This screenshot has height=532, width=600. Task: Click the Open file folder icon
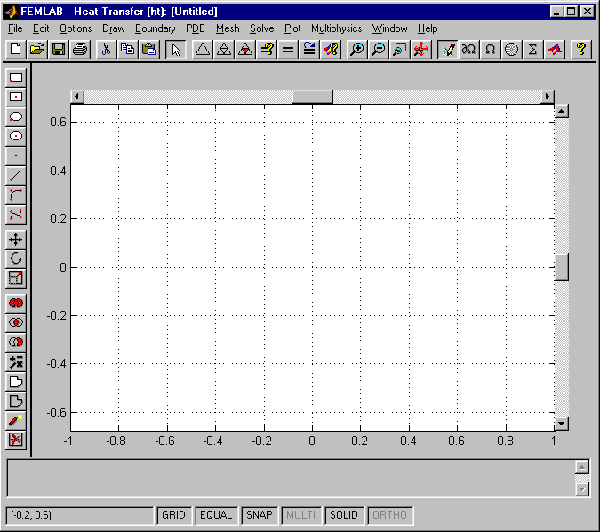tap(37, 49)
